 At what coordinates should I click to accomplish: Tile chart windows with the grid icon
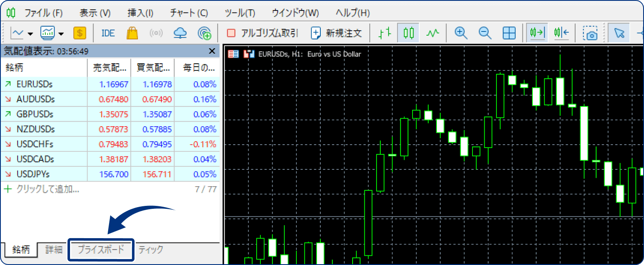pos(509,32)
